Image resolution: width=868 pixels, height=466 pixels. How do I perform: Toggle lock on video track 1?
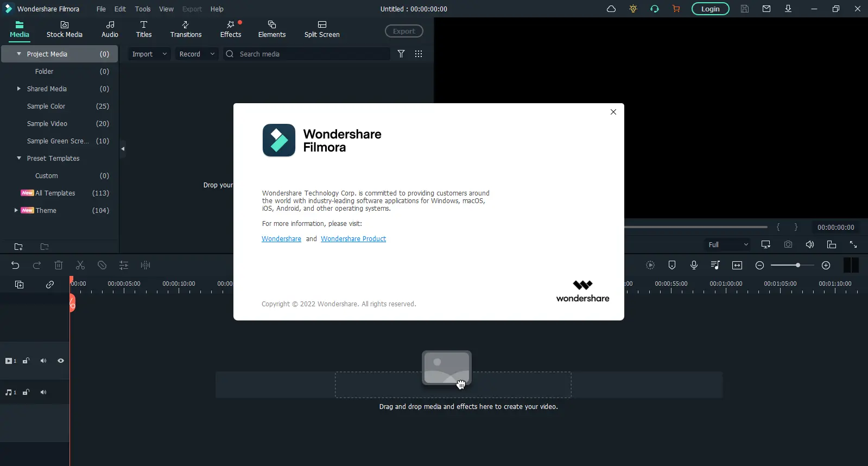[x=26, y=361]
